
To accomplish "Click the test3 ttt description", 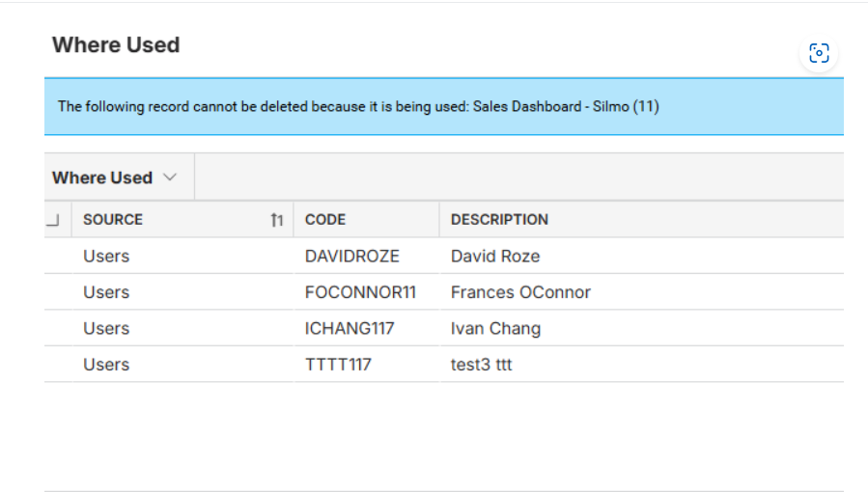I will (x=482, y=365).
